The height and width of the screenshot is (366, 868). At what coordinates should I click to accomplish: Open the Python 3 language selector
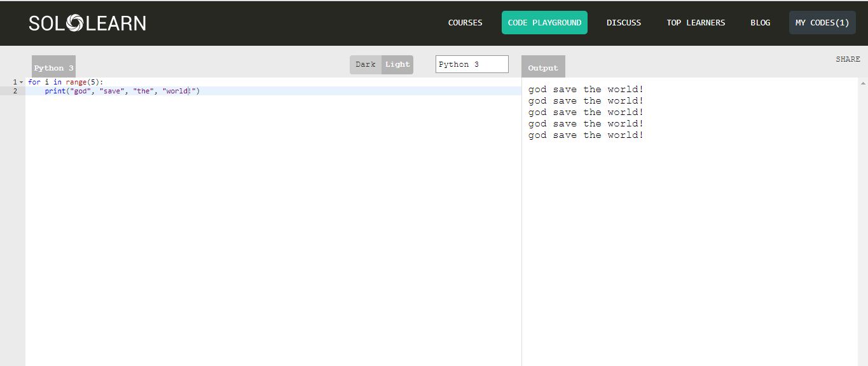coord(471,64)
